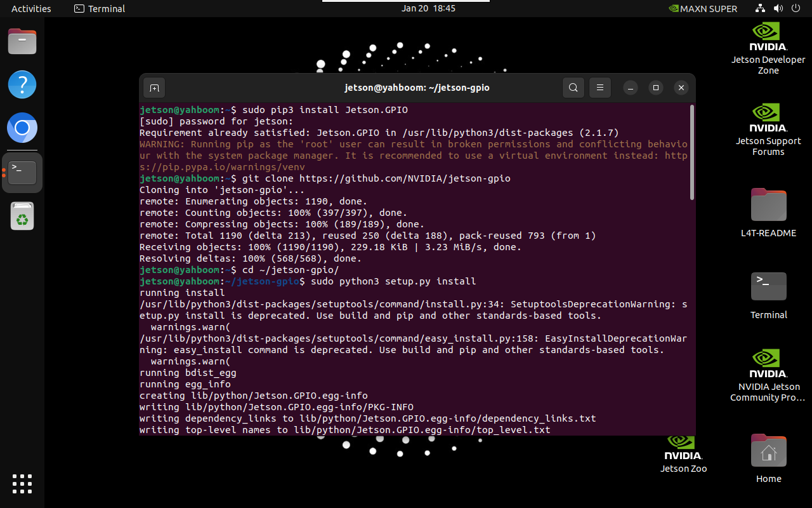Click the terminal vertical scrollbar
The width and height of the screenshot is (812, 508).
click(691, 152)
